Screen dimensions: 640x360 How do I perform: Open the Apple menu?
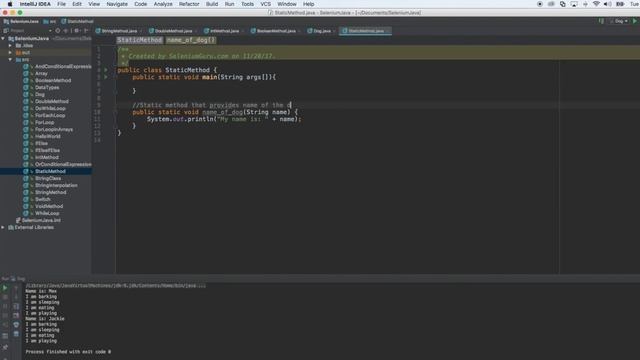point(10,4)
